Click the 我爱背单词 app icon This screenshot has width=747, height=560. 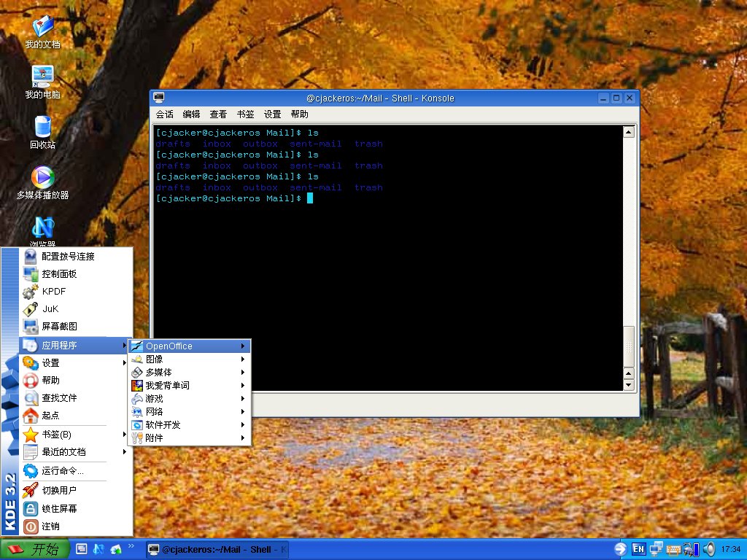[x=137, y=385]
